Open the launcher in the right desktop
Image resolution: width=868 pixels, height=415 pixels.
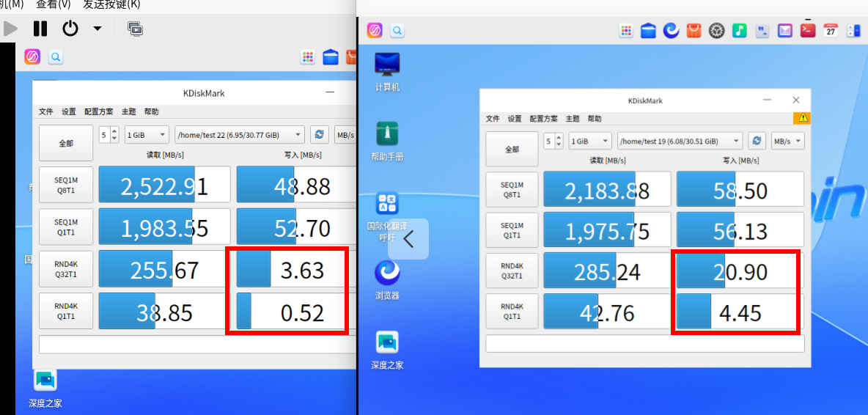coord(375,30)
